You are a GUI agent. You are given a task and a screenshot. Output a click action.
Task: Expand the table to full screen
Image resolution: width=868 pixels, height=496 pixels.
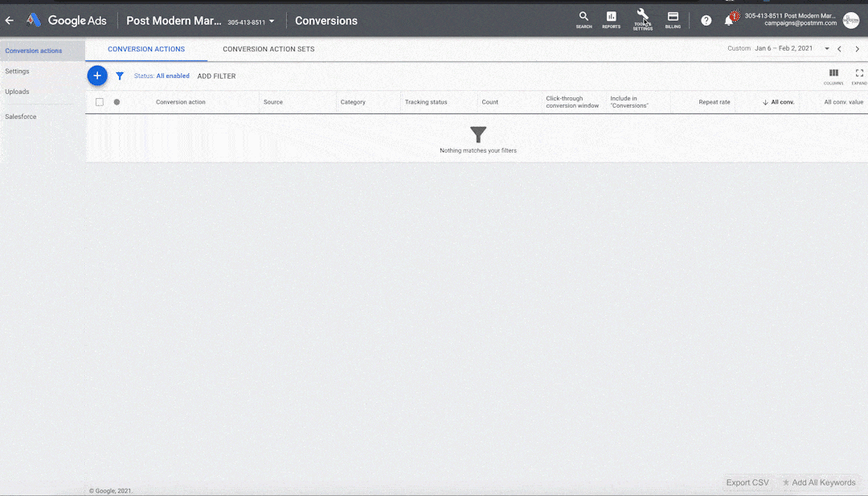coord(858,76)
